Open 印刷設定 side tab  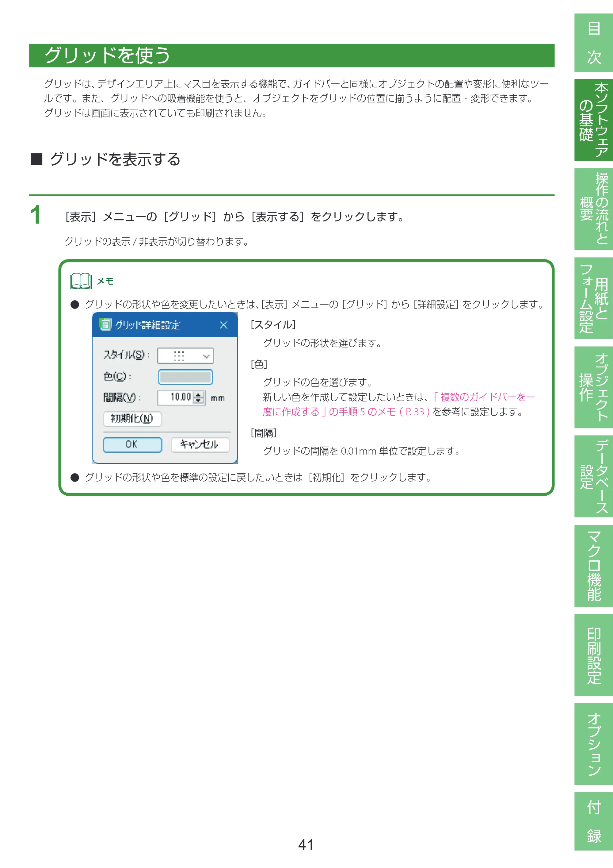(593, 655)
